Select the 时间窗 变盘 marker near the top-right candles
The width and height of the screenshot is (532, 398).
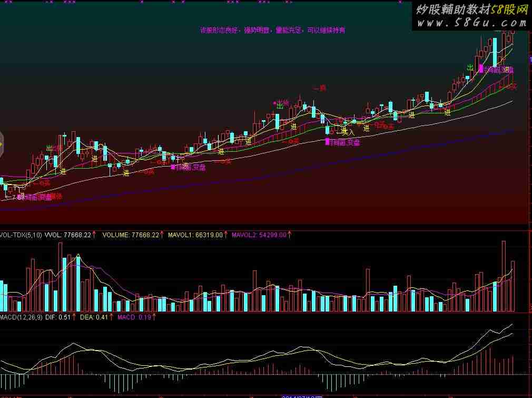point(497,70)
